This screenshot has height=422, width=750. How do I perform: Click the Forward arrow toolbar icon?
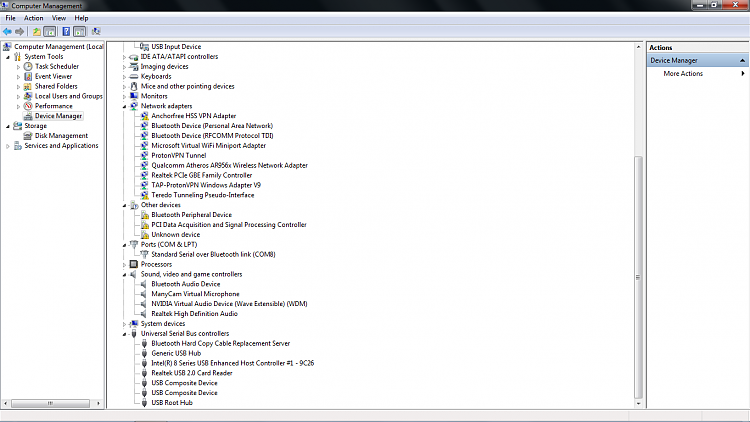click(20, 32)
